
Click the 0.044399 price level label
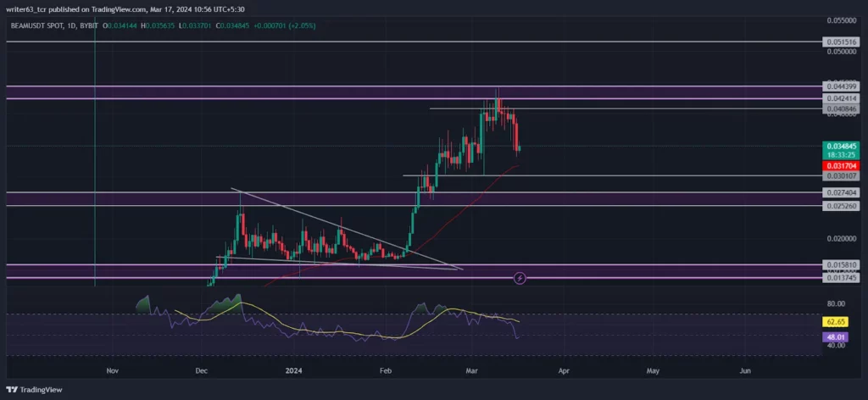click(840, 86)
